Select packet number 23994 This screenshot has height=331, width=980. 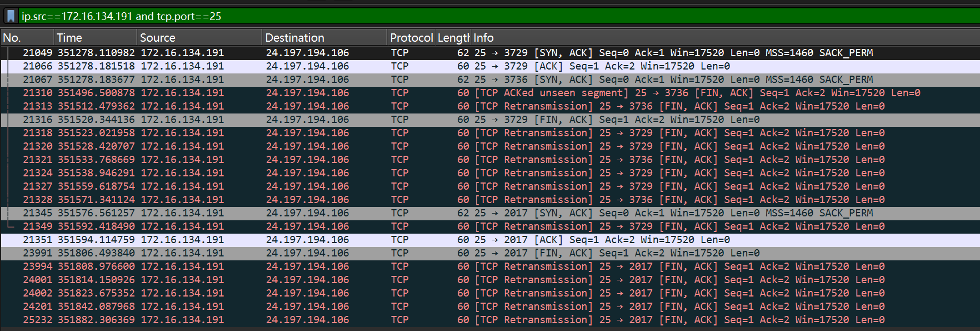click(490, 266)
